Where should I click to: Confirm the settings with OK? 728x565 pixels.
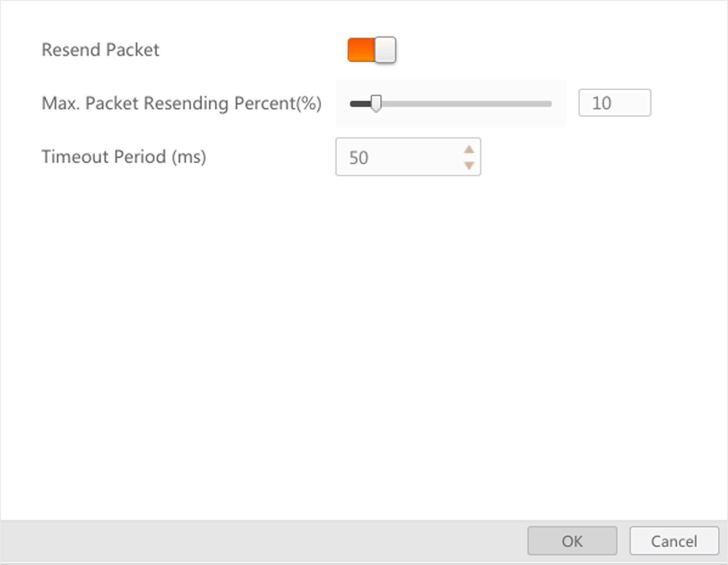click(x=572, y=541)
